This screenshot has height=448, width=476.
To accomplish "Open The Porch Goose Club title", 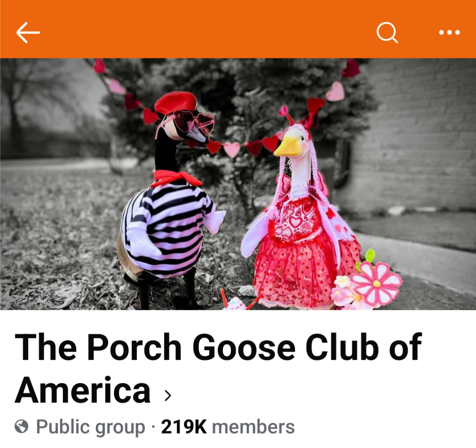I will point(218,368).
